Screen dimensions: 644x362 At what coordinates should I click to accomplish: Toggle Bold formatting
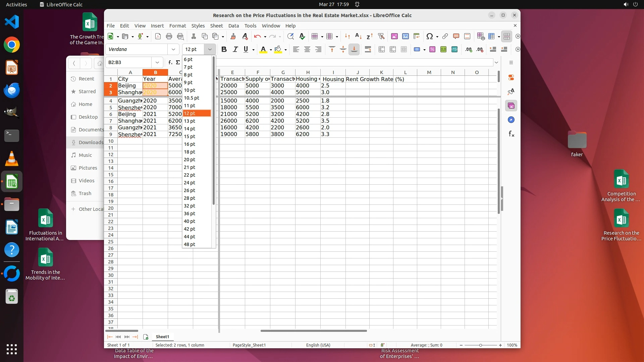click(x=224, y=49)
